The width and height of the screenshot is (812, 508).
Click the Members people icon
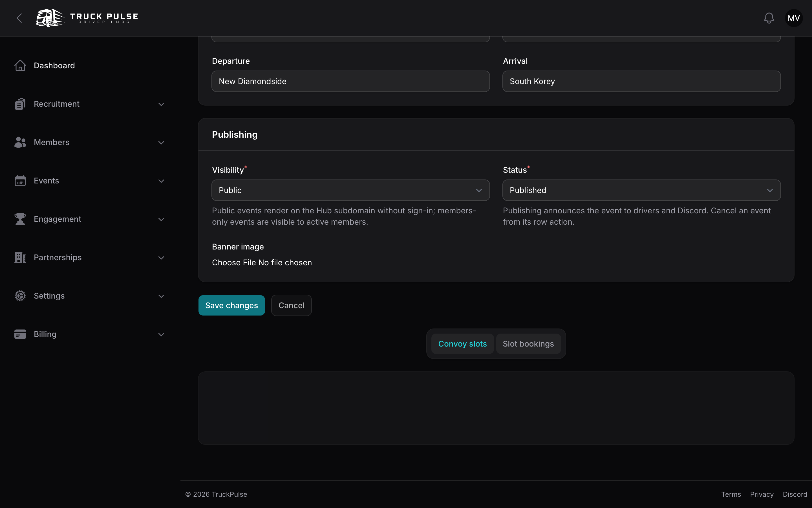click(x=20, y=143)
